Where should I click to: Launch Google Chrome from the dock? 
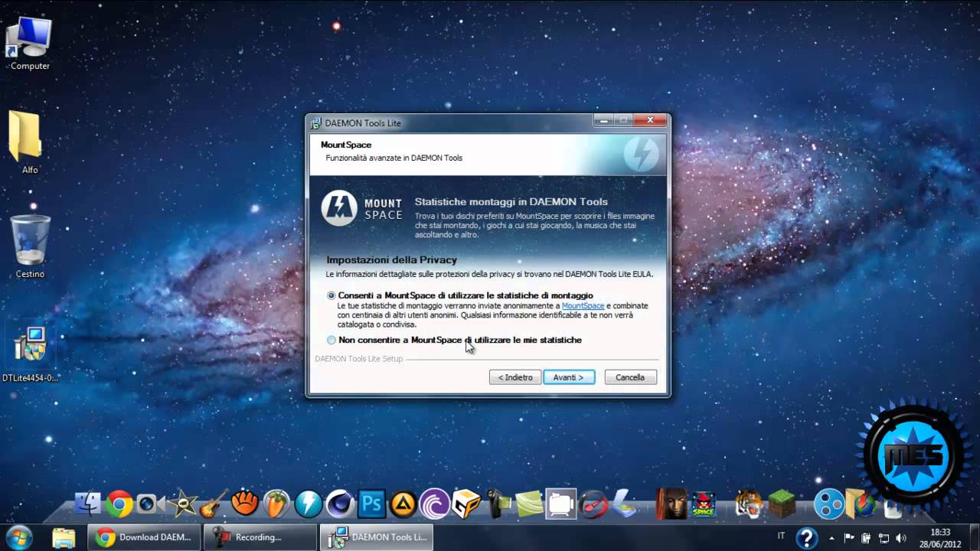(119, 503)
